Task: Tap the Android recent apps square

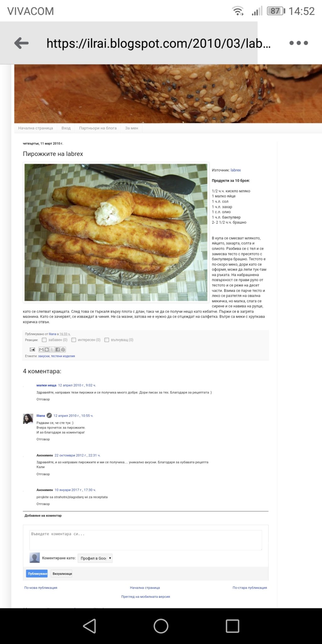Action: [x=232, y=626]
